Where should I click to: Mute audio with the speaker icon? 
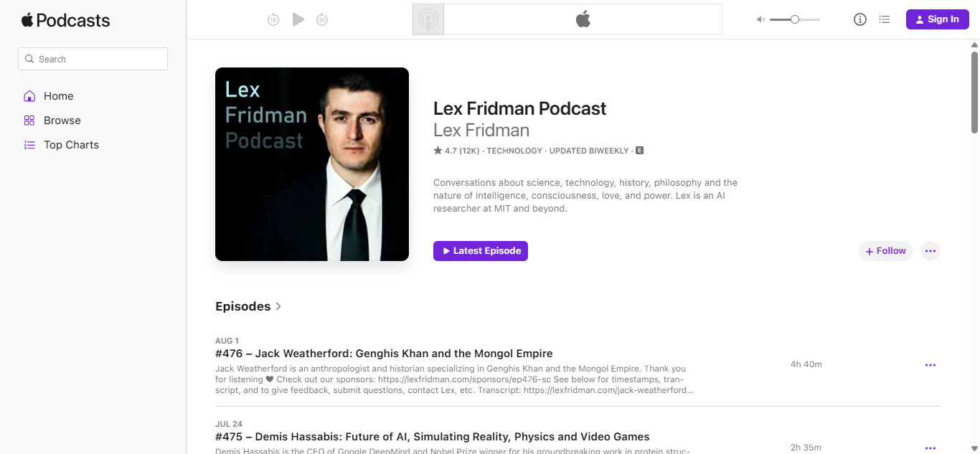pos(760,19)
